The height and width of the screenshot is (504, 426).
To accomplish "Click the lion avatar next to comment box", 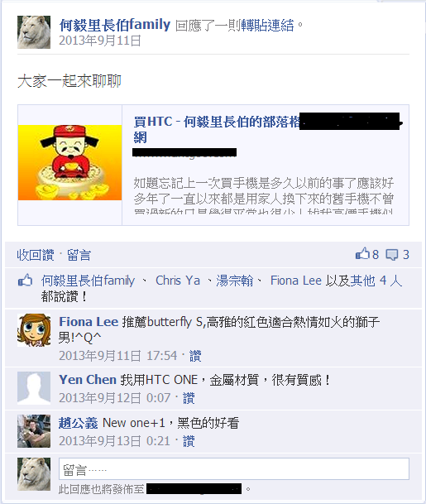I will coord(34,474).
